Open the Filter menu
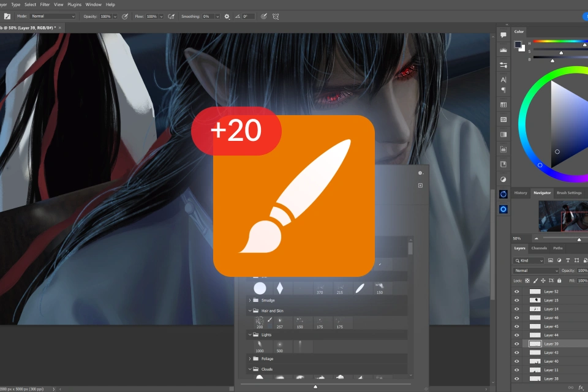The width and height of the screenshot is (588, 392). pos(45,4)
